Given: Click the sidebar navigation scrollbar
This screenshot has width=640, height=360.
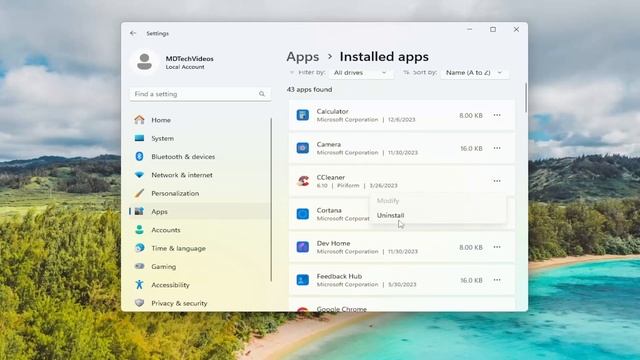Looking at the screenshot, I should (271, 200).
